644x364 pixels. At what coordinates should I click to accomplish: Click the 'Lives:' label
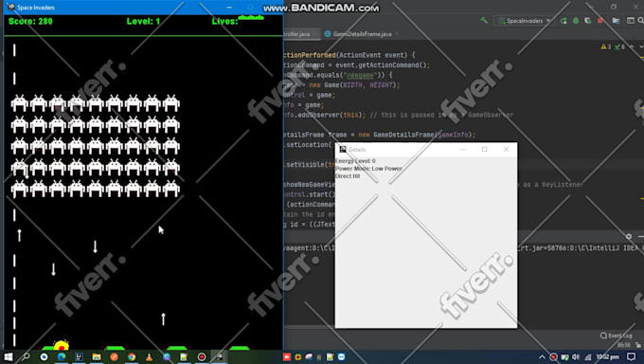[224, 22]
